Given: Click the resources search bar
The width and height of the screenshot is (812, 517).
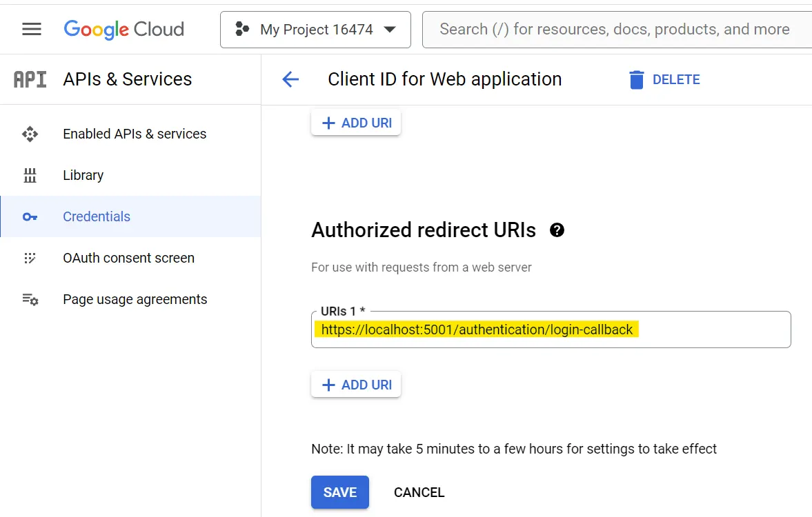Looking at the screenshot, I should coord(614,29).
